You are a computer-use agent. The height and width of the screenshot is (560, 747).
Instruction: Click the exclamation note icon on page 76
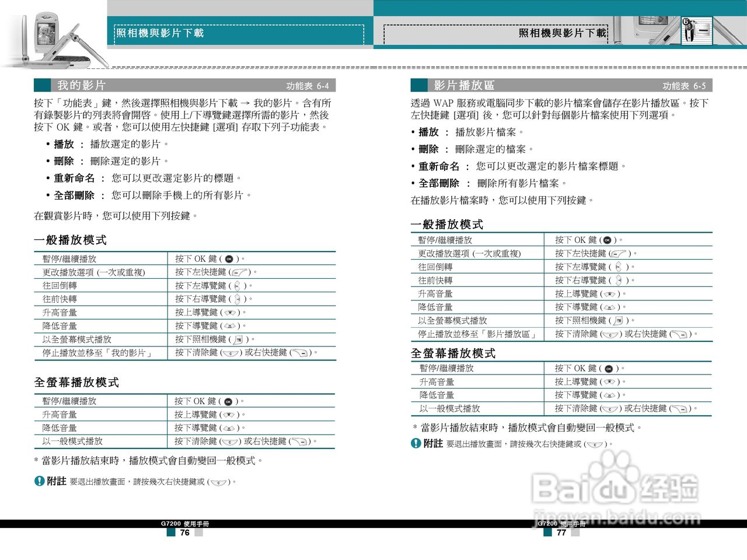(x=39, y=481)
